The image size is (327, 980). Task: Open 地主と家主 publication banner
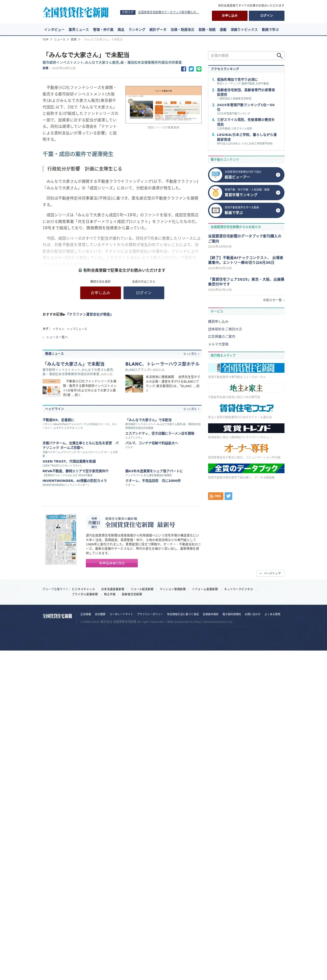(x=246, y=388)
